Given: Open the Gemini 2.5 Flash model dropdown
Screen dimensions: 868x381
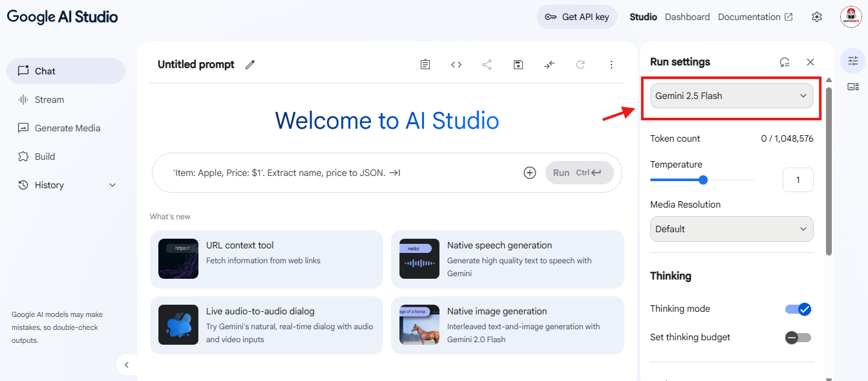Looking at the screenshot, I should [732, 96].
